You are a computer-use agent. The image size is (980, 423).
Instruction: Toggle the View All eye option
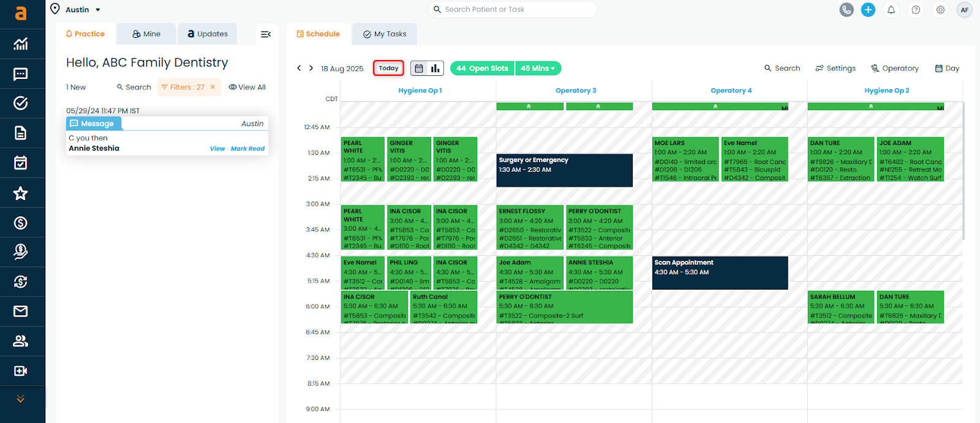(247, 88)
